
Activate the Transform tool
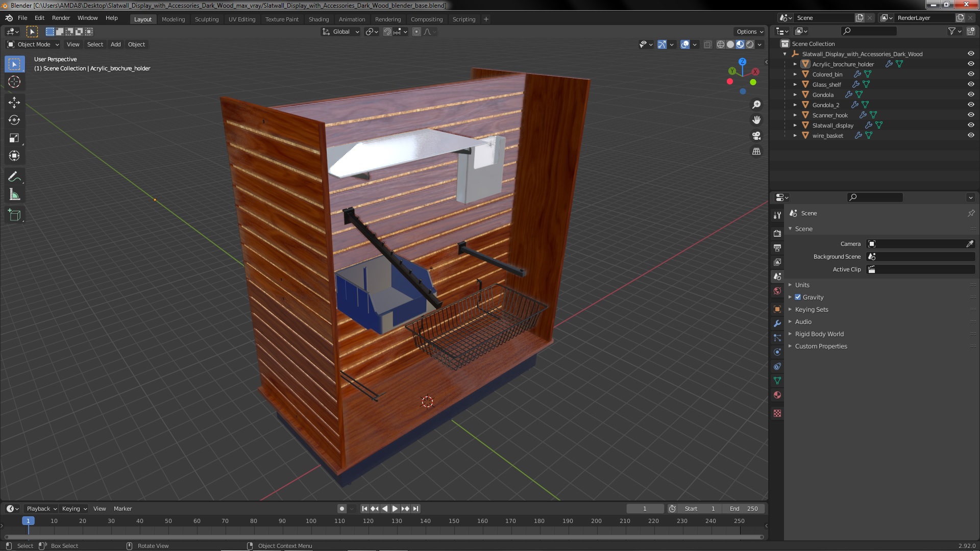pos(14,156)
